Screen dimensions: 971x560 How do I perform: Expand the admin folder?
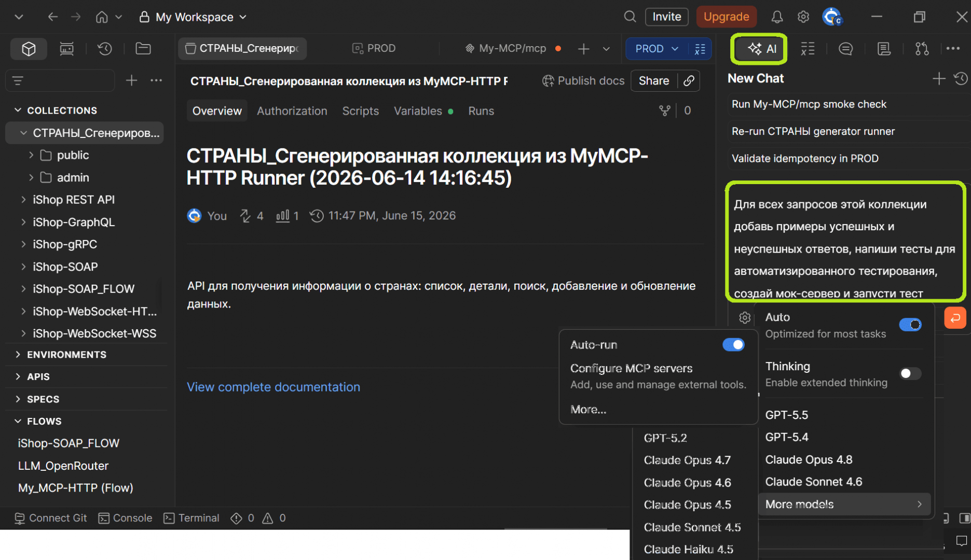(31, 177)
